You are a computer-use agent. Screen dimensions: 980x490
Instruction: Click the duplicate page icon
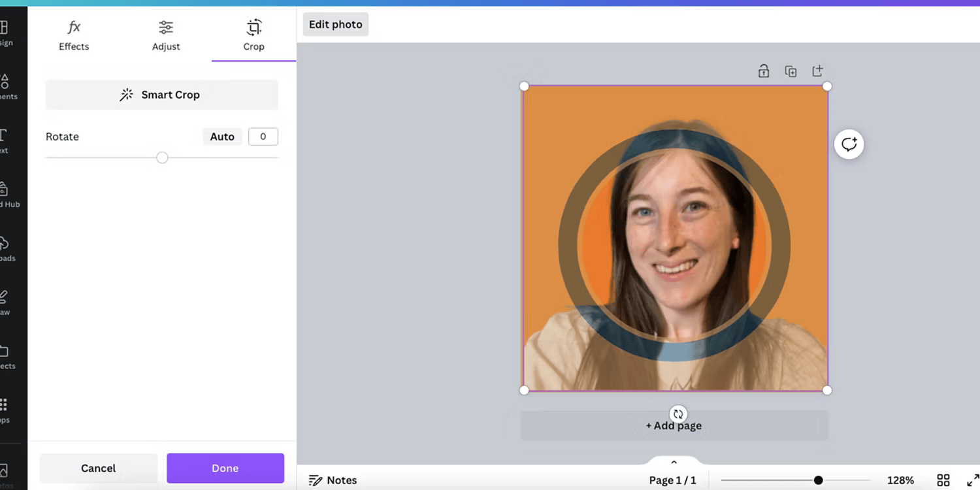791,71
